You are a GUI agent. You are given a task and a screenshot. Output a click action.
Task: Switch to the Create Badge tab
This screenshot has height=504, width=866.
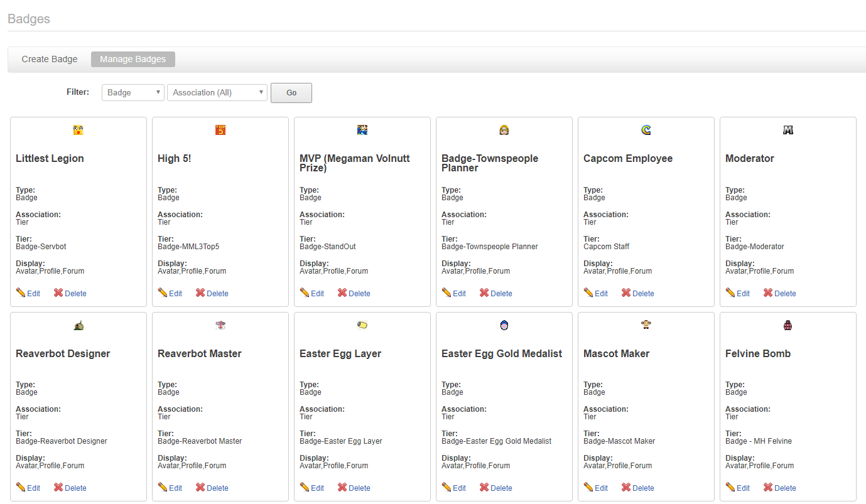coord(49,59)
